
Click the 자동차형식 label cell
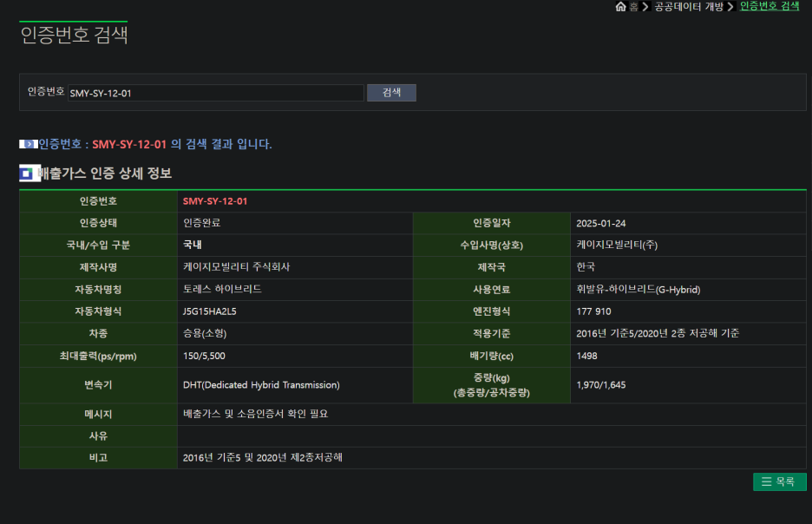click(98, 311)
